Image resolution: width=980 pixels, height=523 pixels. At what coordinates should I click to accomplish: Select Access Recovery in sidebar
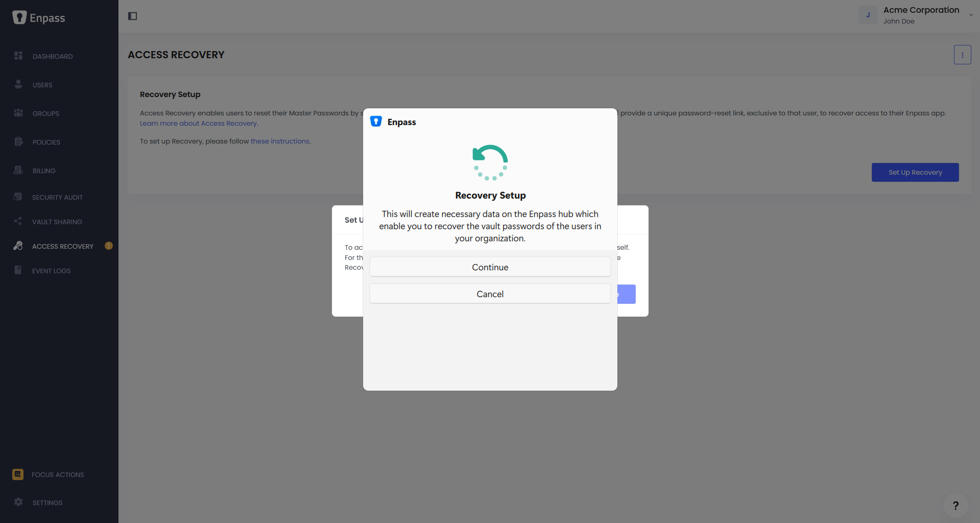tap(63, 246)
